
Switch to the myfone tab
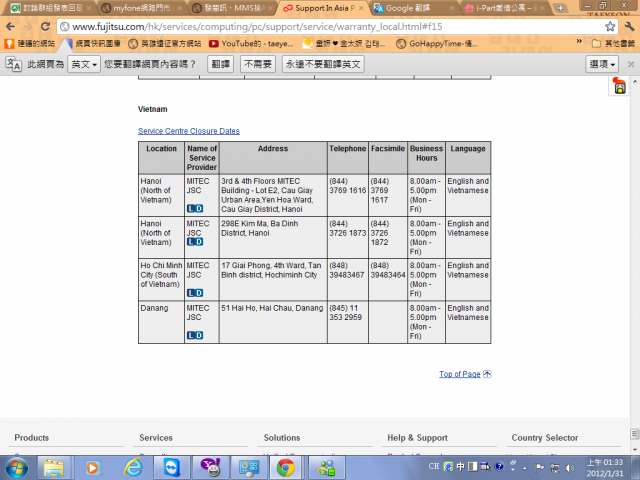141,8
